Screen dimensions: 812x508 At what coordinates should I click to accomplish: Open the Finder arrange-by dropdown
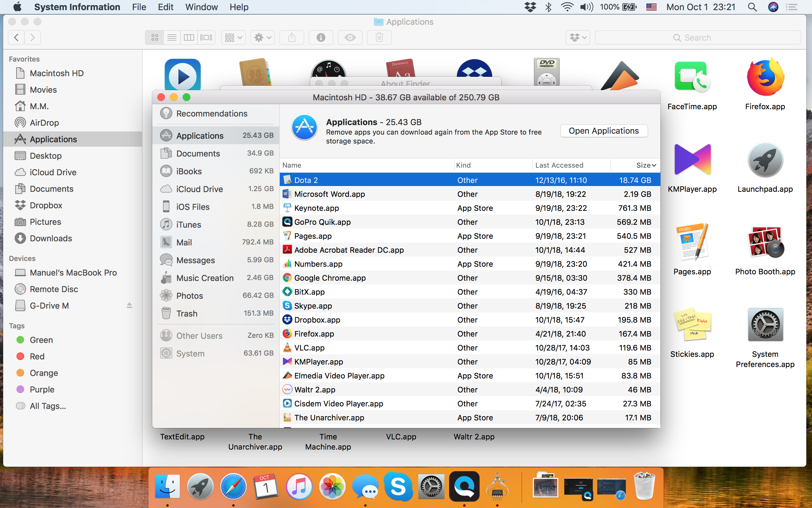[233, 37]
